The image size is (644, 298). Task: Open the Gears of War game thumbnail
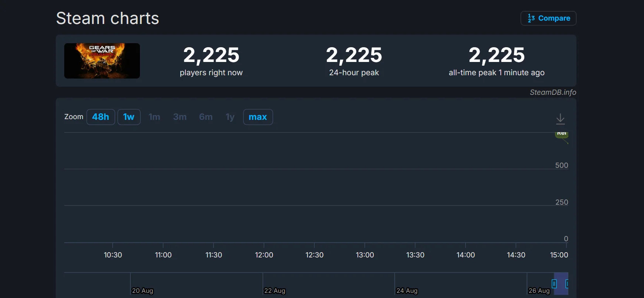[102, 61]
